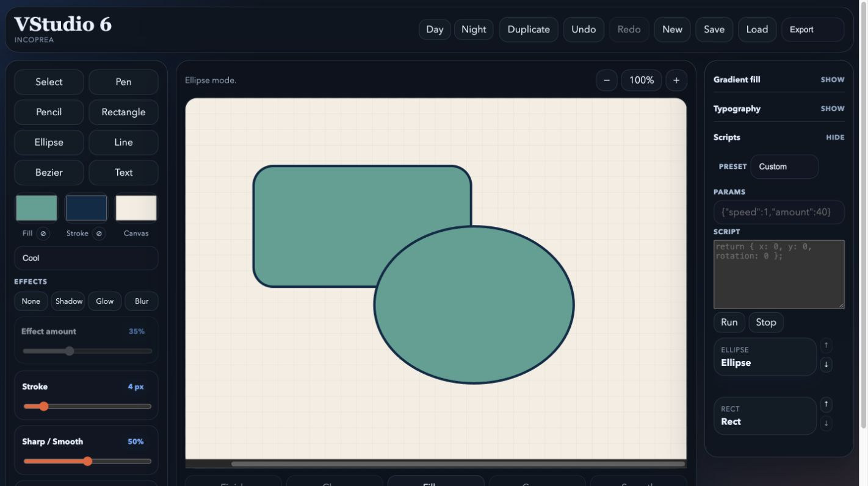Open the navy Stroke color swatch

[86, 208]
